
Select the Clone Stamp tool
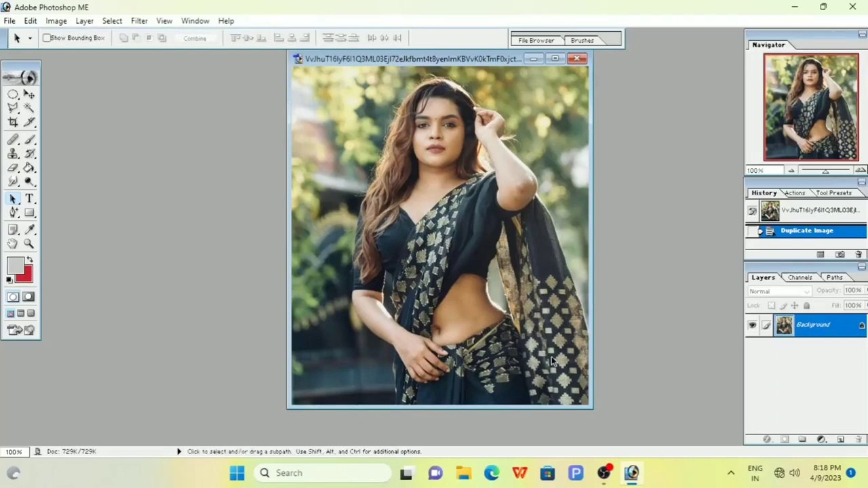[13, 154]
